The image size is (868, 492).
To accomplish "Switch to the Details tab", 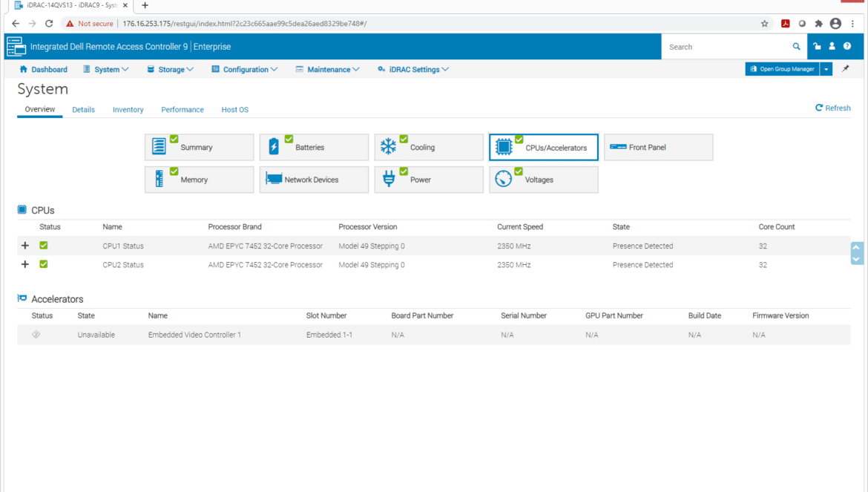I will (x=84, y=110).
